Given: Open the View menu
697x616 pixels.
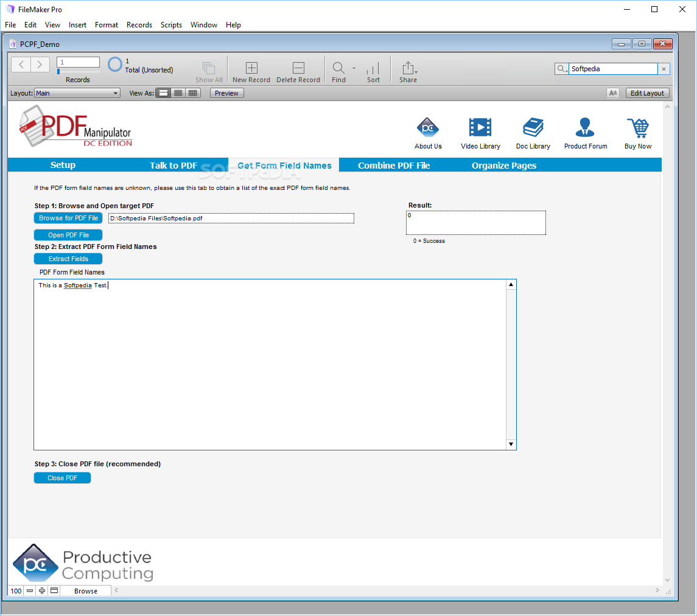Looking at the screenshot, I should [x=52, y=25].
